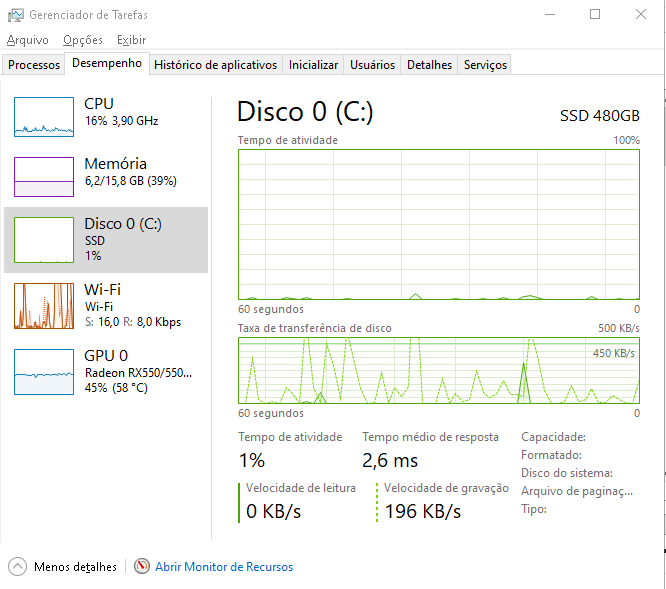Click the 196 KB/s write speed value

(x=423, y=511)
